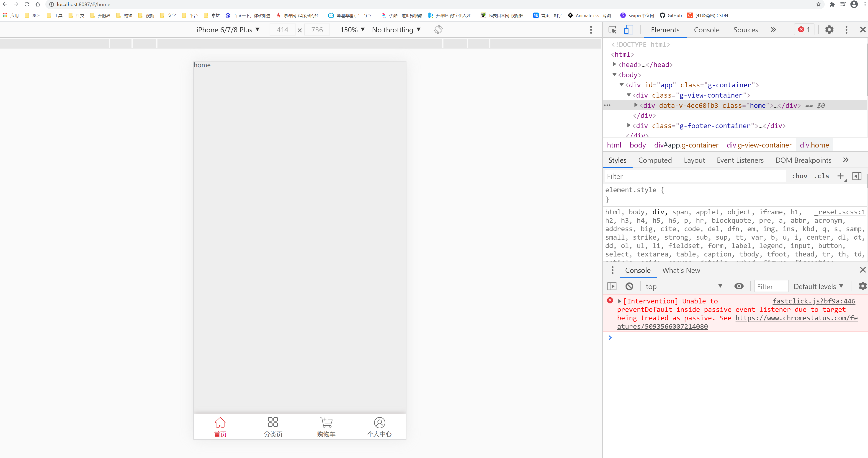Tap the 分类页 category grid icon
Screen dimensions: 868x458
(273, 422)
